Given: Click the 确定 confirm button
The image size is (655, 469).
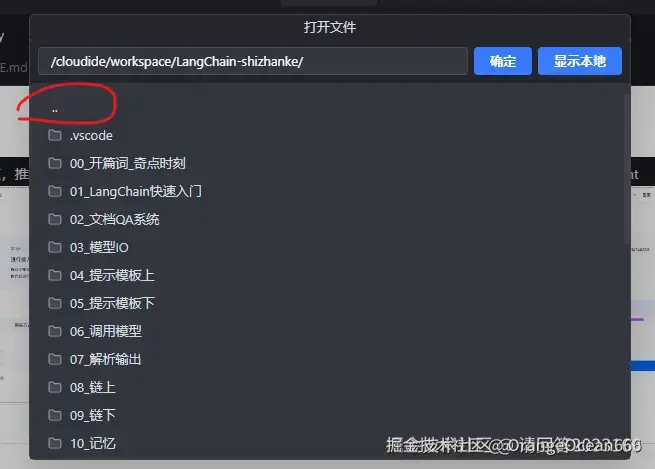Looking at the screenshot, I should coord(503,61).
